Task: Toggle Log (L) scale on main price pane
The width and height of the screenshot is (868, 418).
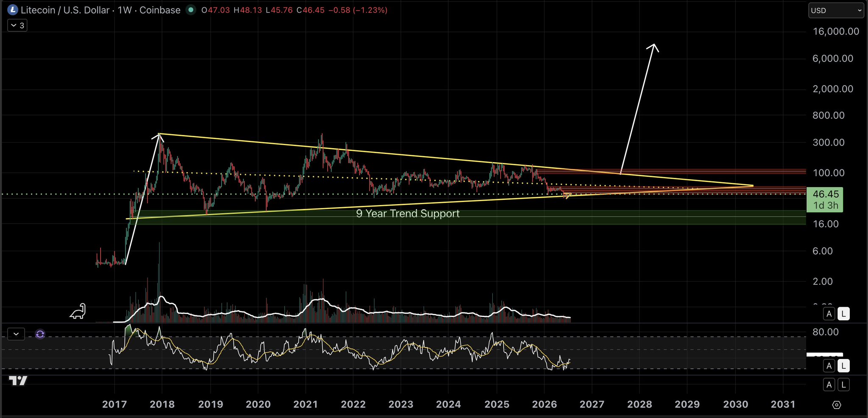Action: (x=843, y=314)
